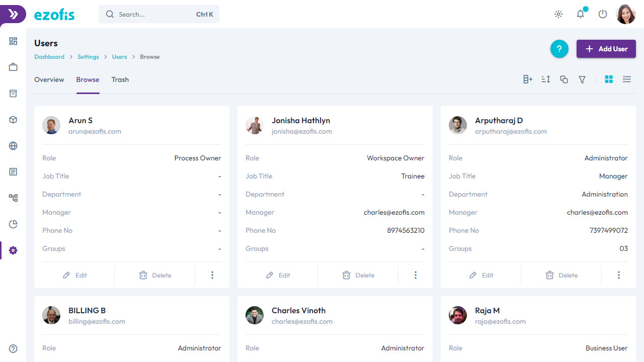This screenshot has height=362, width=644.
Task: Go to Settings breadcrumb link
Action: [x=88, y=57]
